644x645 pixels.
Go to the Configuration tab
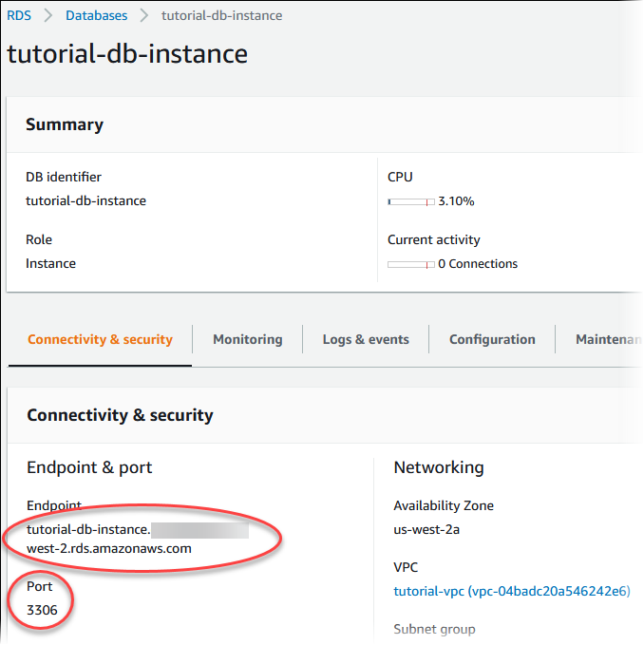pyautogui.click(x=492, y=339)
